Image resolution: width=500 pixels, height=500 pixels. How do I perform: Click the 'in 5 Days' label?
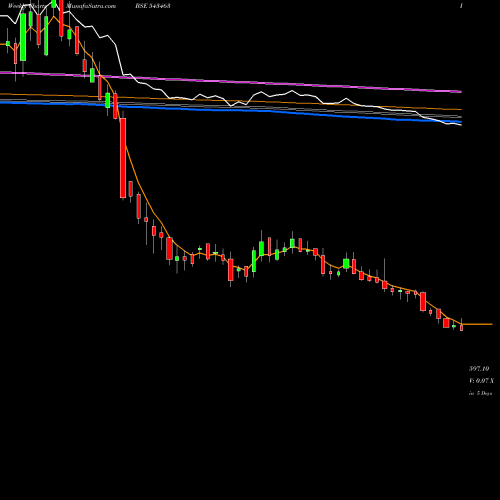click(480, 393)
